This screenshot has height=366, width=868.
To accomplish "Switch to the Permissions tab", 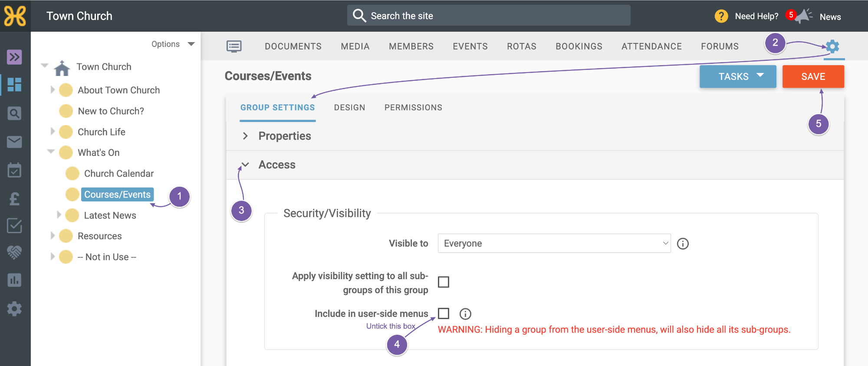I will [x=413, y=108].
